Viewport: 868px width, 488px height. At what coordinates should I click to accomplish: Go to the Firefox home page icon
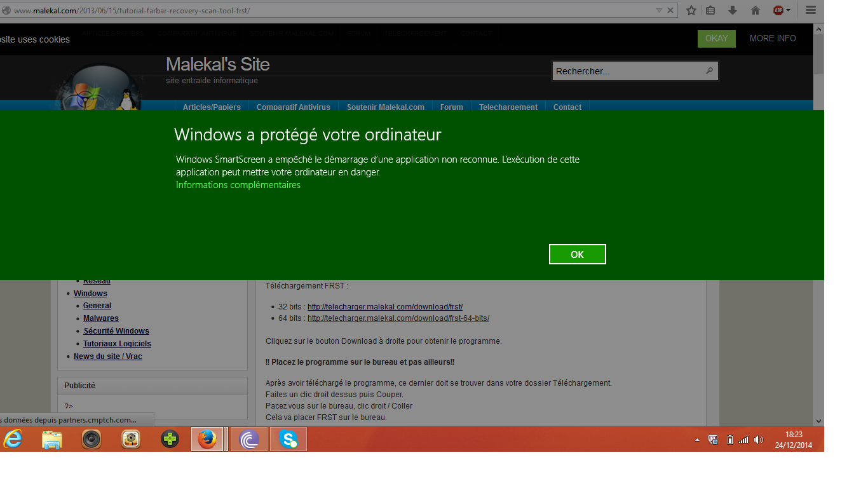tap(756, 10)
